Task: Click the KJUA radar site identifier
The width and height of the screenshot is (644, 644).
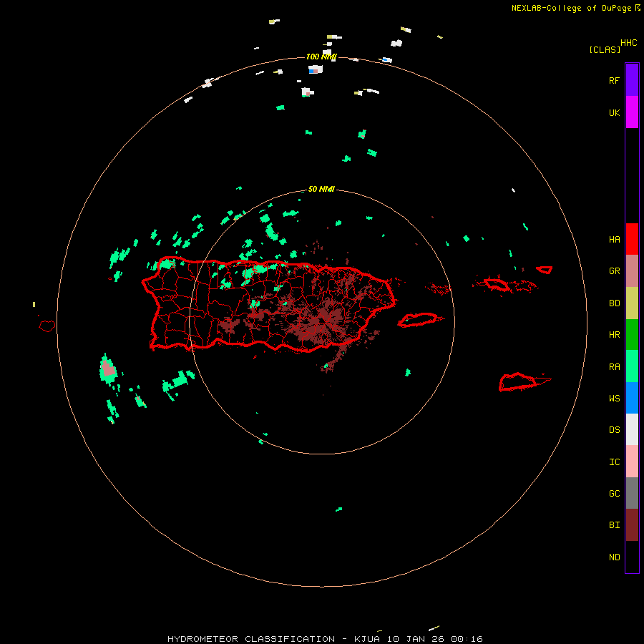Action: pos(367,639)
